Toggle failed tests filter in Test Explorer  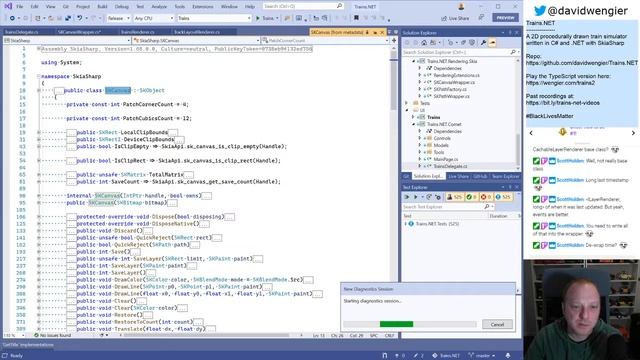click(486, 197)
